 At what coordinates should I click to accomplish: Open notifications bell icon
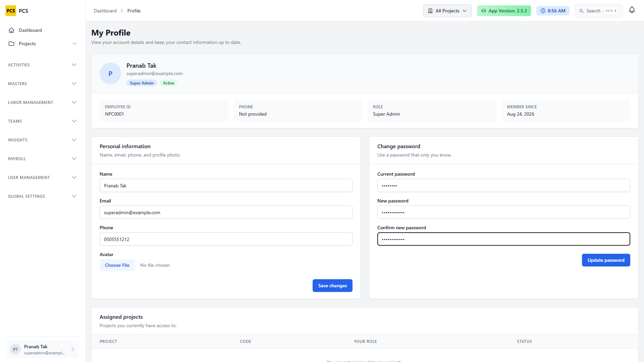pos(632,10)
